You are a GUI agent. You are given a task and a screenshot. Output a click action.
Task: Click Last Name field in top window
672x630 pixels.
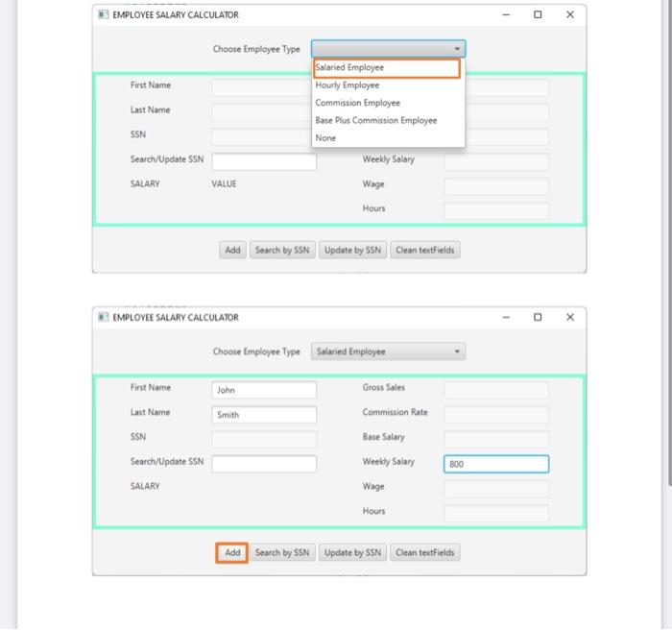(x=261, y=112)
